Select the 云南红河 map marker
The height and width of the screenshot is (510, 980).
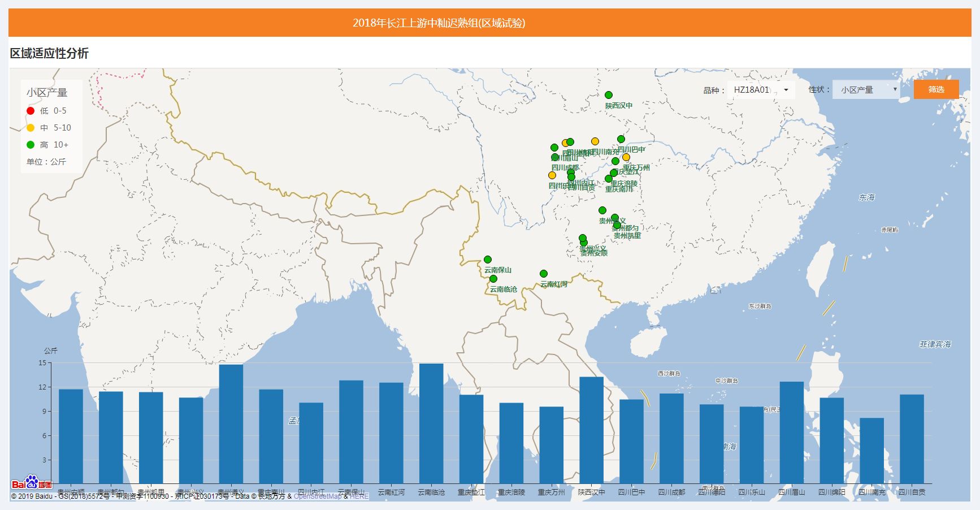[x=544, y=274]
